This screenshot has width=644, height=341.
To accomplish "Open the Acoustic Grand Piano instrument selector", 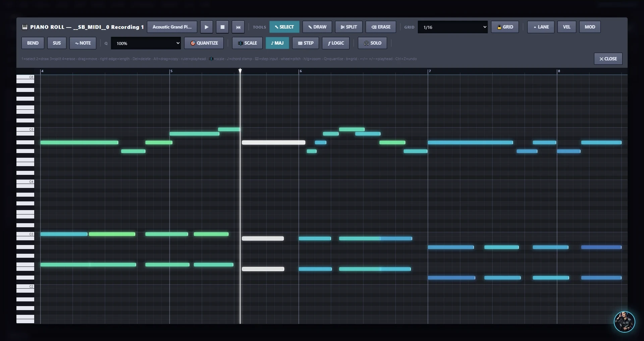I will [x=172, y=27].
